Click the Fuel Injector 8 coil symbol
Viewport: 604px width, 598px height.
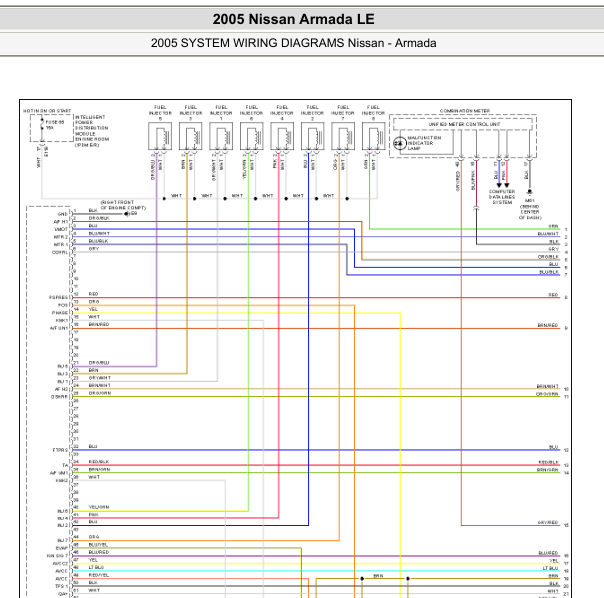373,136
